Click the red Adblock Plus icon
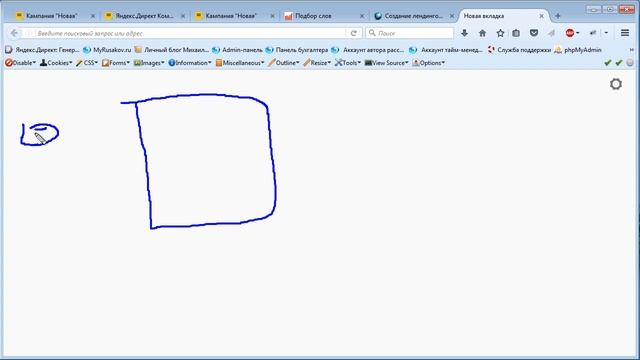 570,33
